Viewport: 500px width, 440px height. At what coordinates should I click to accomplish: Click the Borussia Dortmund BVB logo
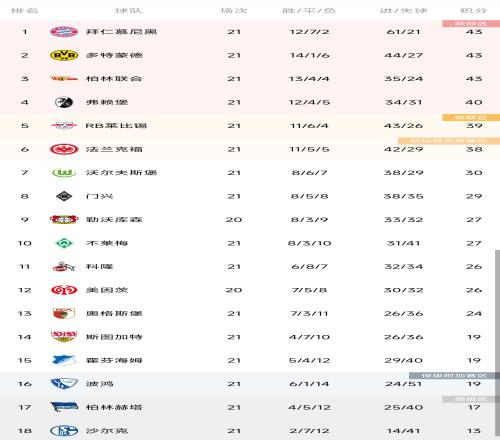64,55
